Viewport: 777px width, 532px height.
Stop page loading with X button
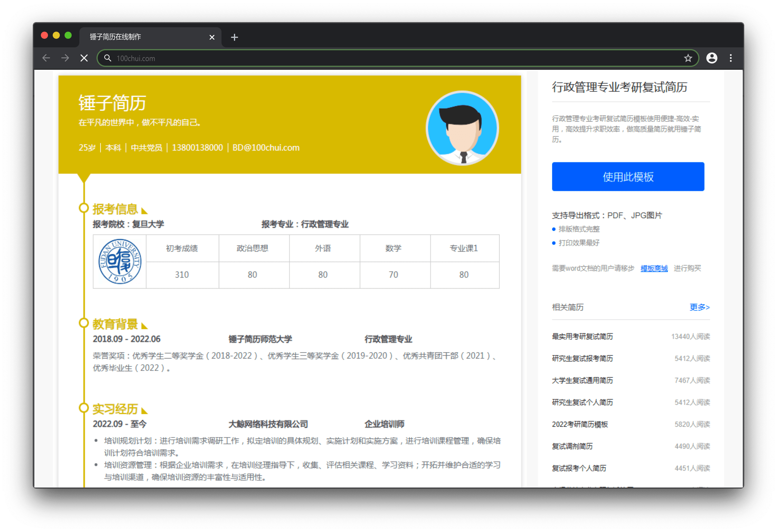84,58
